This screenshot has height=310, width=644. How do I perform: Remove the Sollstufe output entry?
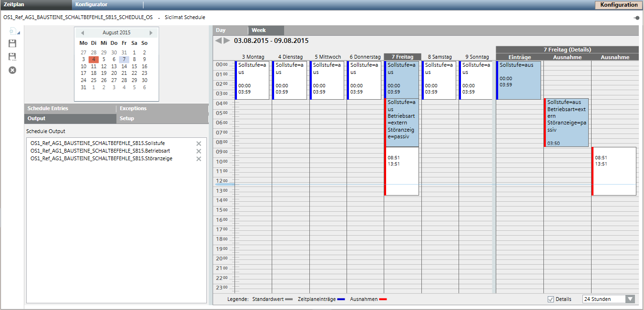point(199,144)
